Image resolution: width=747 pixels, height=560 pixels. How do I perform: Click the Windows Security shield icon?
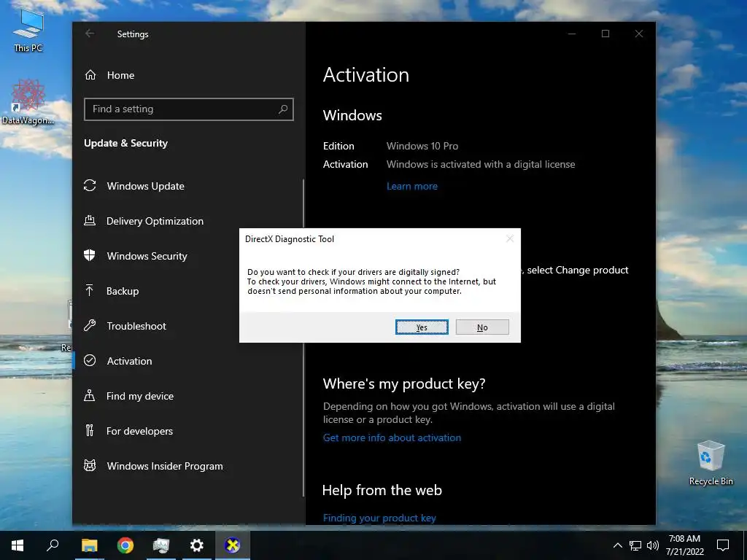click(x=90, y=255)
